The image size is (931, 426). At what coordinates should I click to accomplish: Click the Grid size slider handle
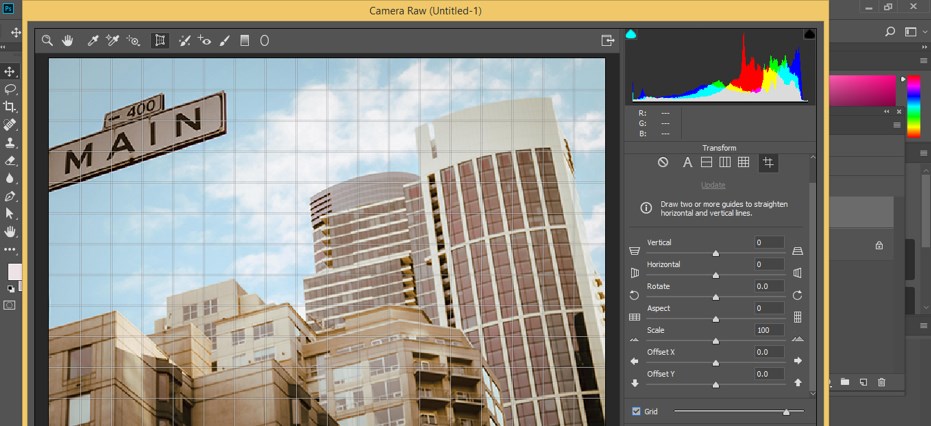click(x=786, y=411)
